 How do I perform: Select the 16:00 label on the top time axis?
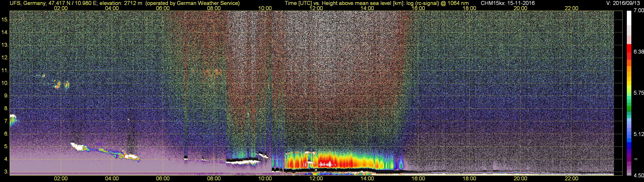(418, 8)
